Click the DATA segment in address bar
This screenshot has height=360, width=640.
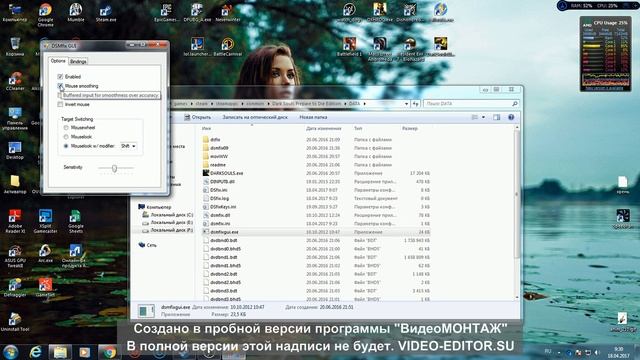pos(354,104)
